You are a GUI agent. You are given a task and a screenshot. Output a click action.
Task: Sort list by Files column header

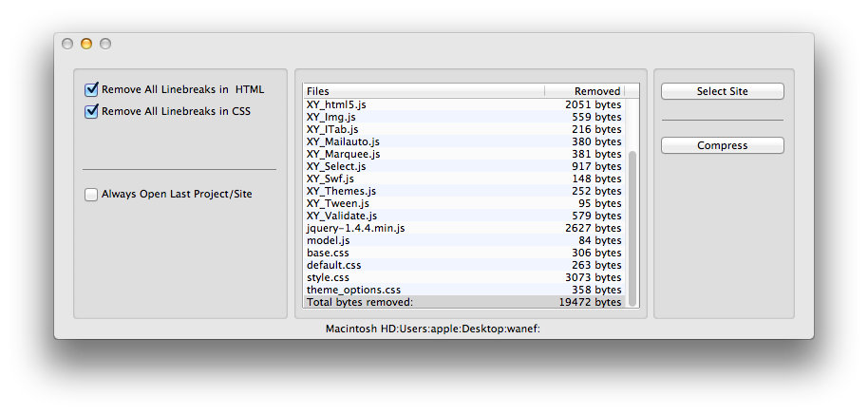(424, 91)
